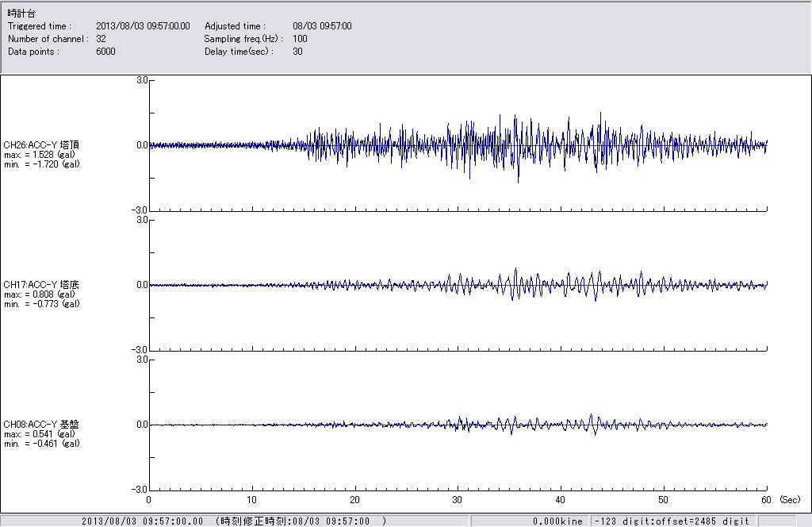Select the CH17:ACC-Y 塔底 channel label
This screenshot has width=812, height=527.
point(41,285)
